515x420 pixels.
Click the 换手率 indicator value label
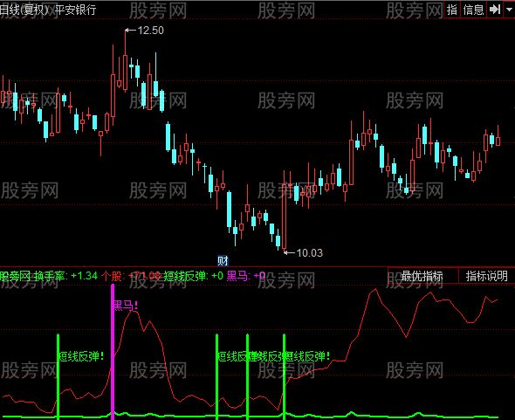point(66,276)
